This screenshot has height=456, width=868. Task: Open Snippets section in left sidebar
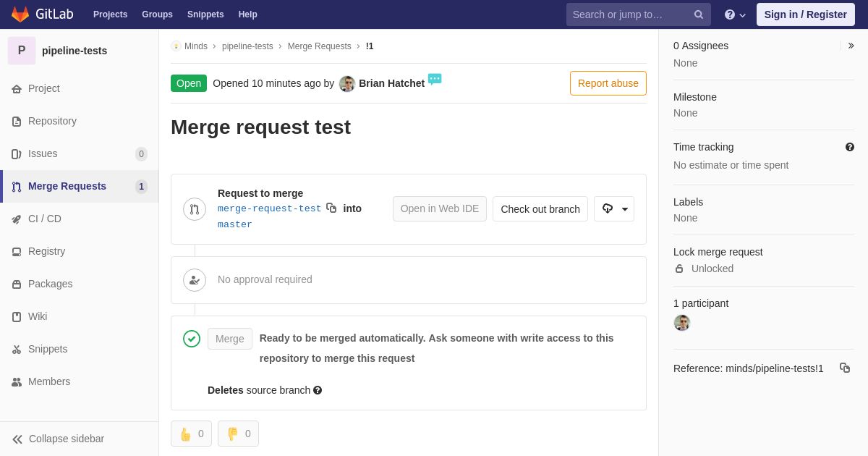[x=80, y=349]
